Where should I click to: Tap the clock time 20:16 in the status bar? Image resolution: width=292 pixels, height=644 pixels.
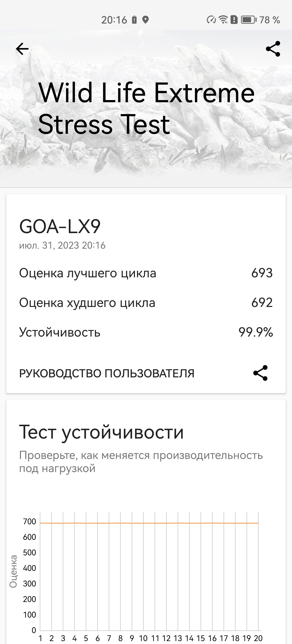(114, 20)
